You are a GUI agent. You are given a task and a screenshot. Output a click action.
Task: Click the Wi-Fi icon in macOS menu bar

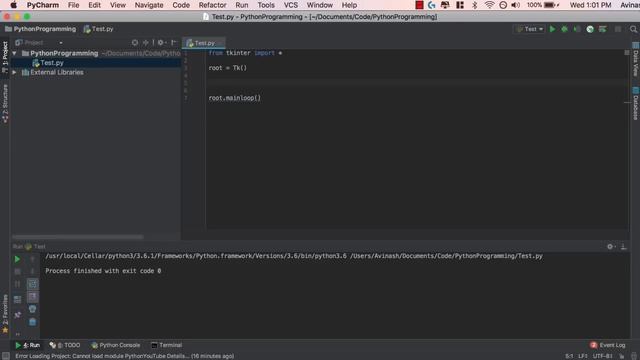(x=489, y=5)
